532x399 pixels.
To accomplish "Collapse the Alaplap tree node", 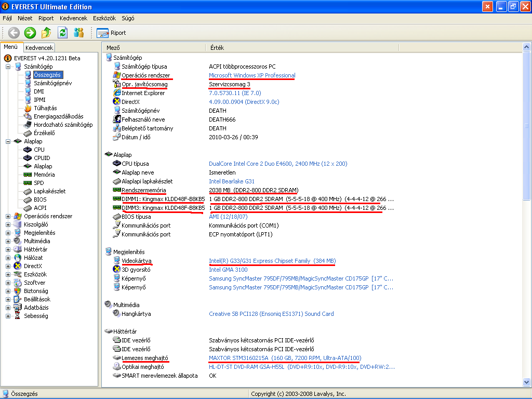I will point(8,141).
